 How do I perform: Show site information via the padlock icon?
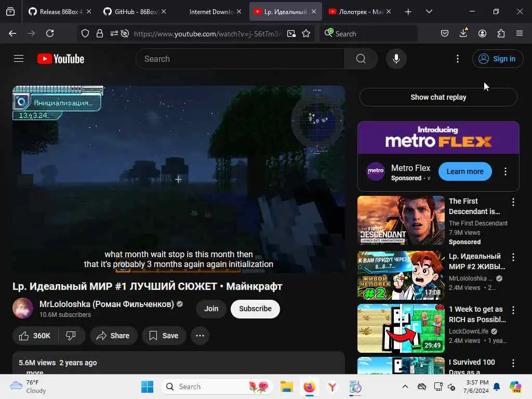99,34
